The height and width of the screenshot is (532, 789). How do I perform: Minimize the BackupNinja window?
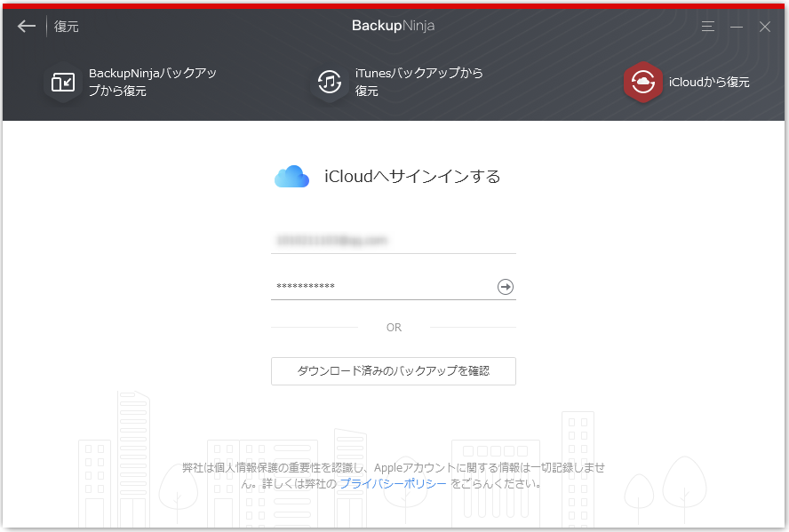(x=737, y=27)
